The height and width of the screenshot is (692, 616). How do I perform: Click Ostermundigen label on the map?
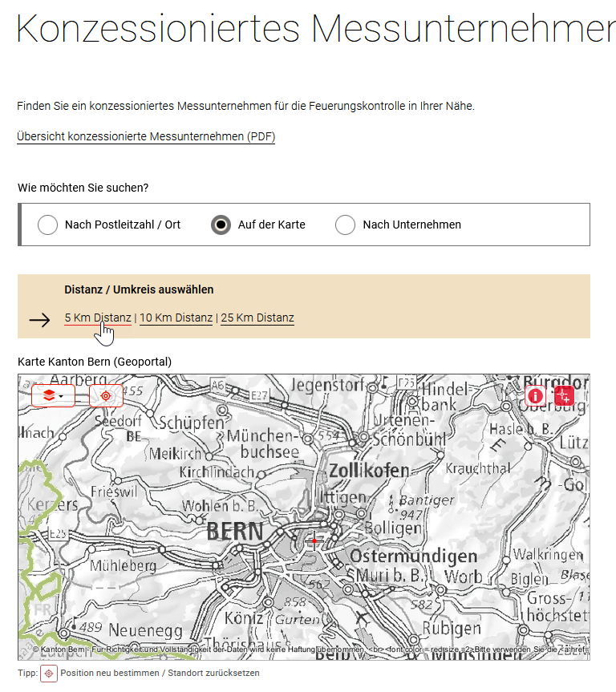[x=414, y=556]
